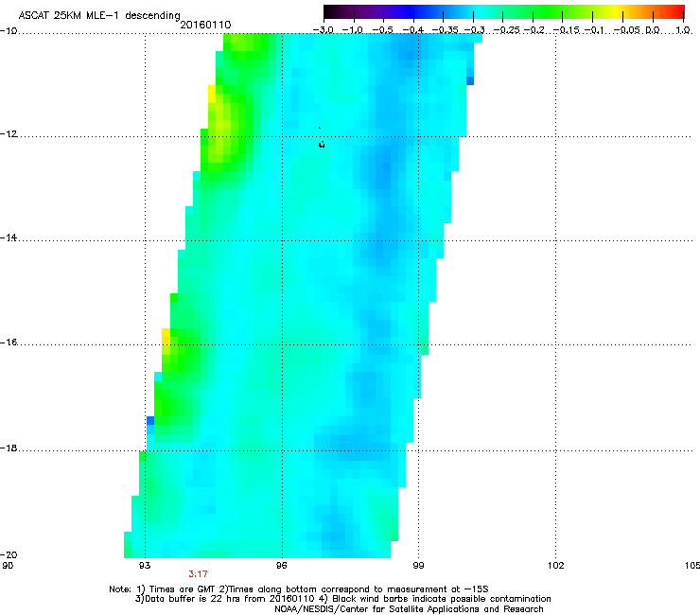This screenshot has width=700, height=615.
Task: Click the 0.0 color scale label
Action: 653,30
